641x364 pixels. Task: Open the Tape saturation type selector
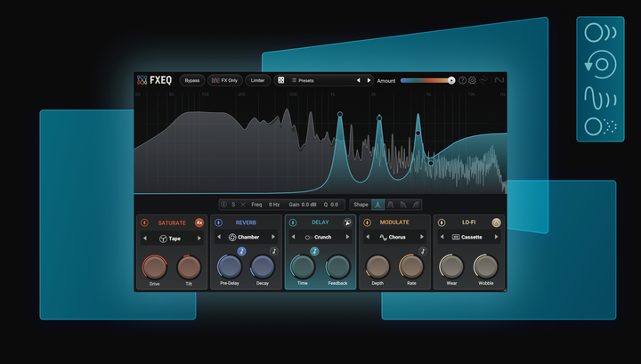(172, 239)
